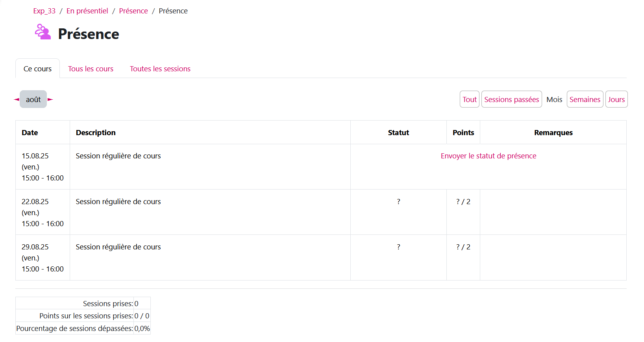Click the 22.08.25 session description cell
Screen dimensions: 644x342
[118, 202]
